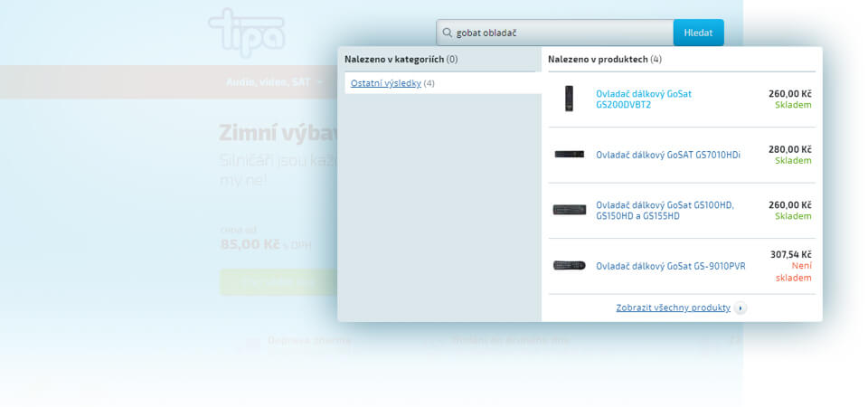Click the 307,54 Kč price
Screen dimensions: 868x407
(x=791, y=255)
